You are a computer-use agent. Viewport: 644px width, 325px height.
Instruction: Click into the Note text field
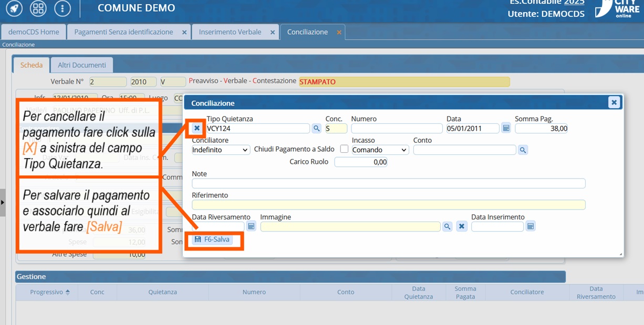388,183
